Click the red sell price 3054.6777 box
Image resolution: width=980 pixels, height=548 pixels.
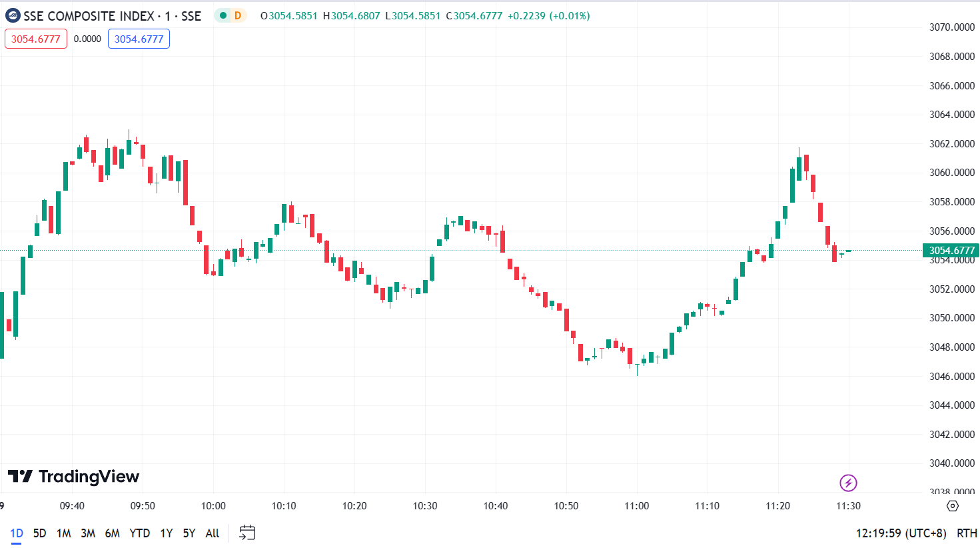[x=36, y=39]
